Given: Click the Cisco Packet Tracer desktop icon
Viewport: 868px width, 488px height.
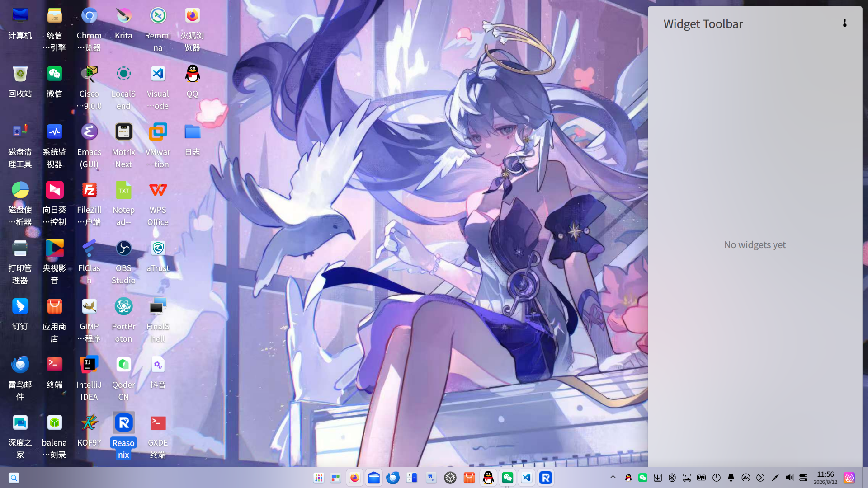Looking at the screenshot, I should coord(89,74).
